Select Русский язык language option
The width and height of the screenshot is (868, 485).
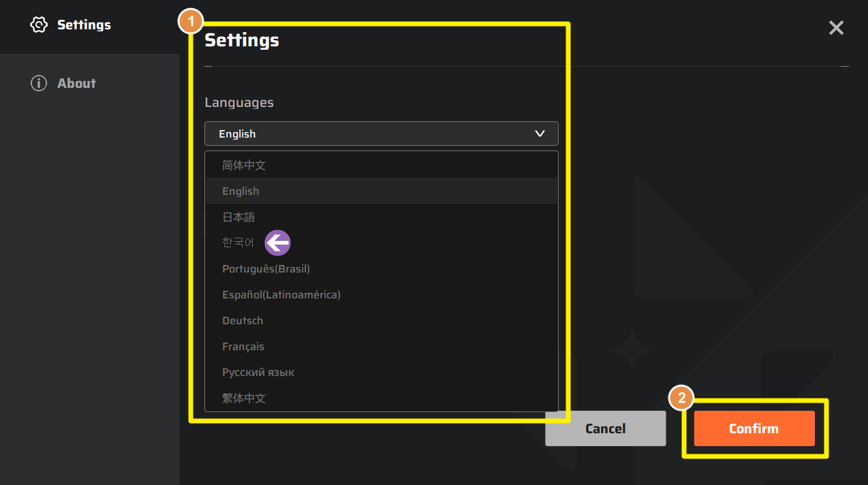pos(258,373)
